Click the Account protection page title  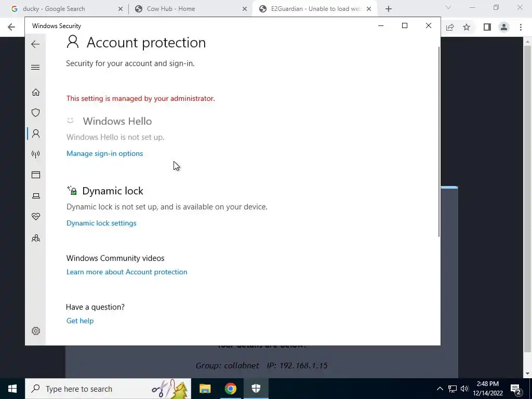[146, 43]
